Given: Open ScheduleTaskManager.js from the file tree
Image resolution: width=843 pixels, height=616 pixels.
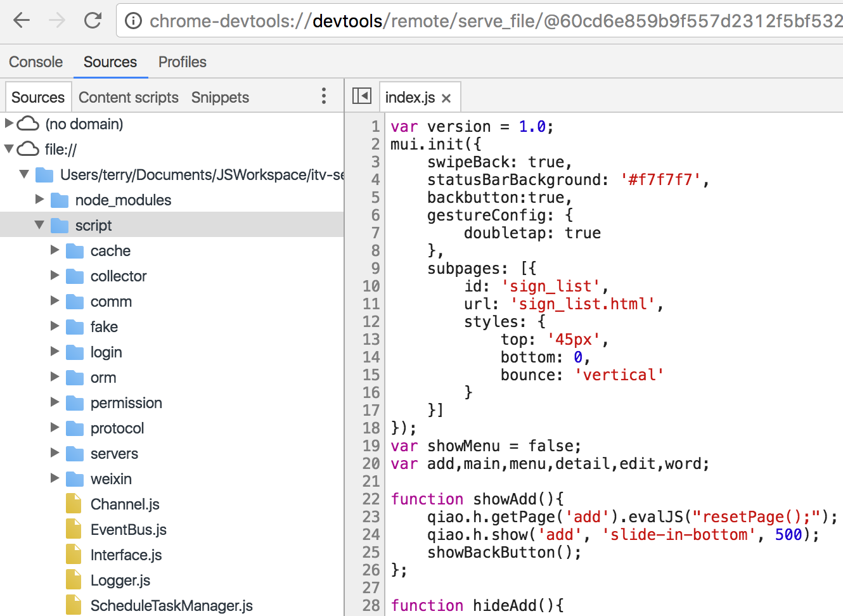Looking at the screenshot, I should pyautogui.click(x=172, y=606).
